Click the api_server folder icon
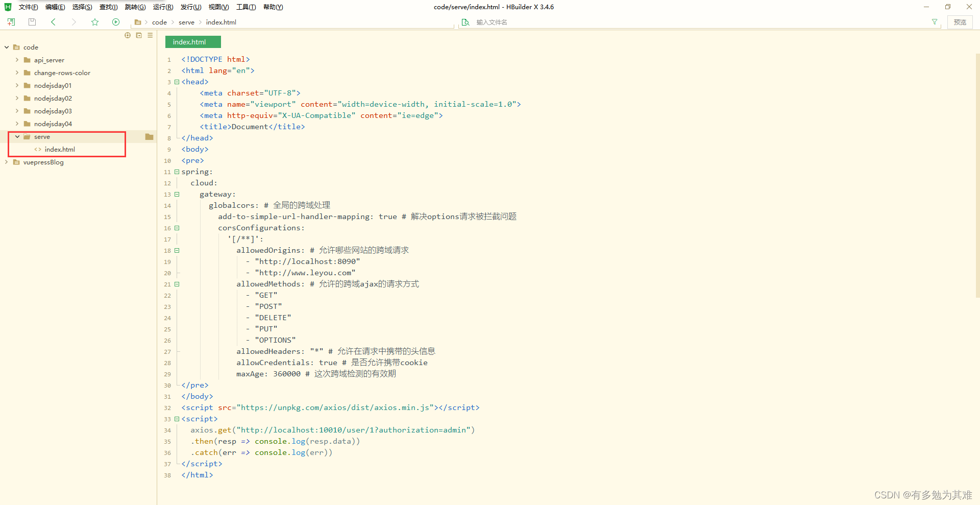The image size is (980, 505). [x=27, y=60]
